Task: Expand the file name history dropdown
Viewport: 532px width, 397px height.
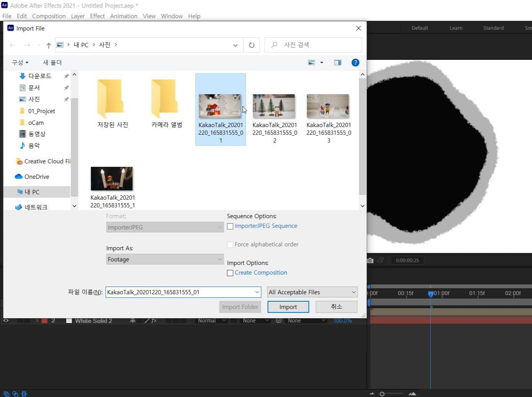Action: 257,292
